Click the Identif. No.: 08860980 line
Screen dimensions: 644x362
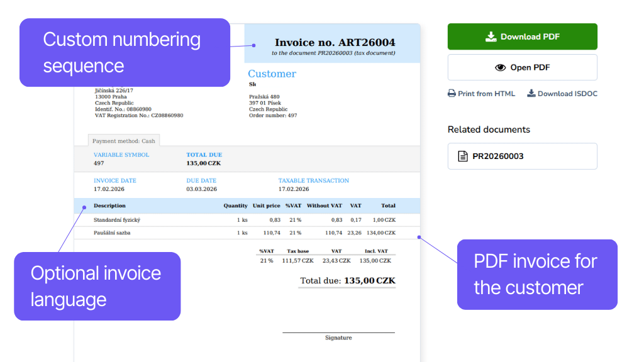click(x=123, y=109)
